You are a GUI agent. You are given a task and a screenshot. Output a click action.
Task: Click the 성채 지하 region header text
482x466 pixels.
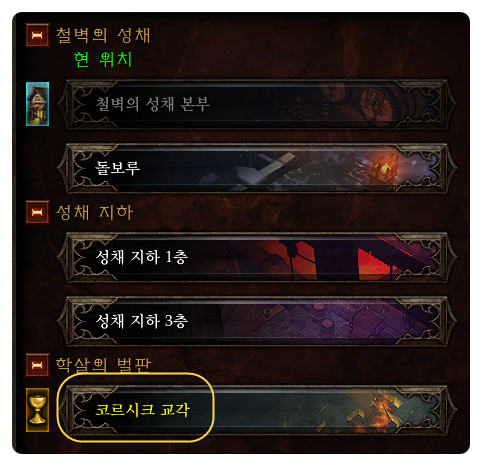95,212
